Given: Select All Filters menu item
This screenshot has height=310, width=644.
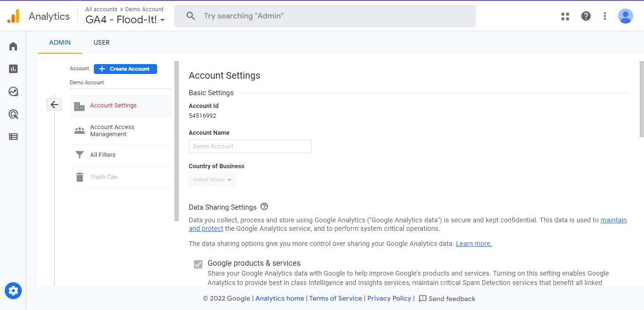Looking at the screenshot, I should click(121, 155).
